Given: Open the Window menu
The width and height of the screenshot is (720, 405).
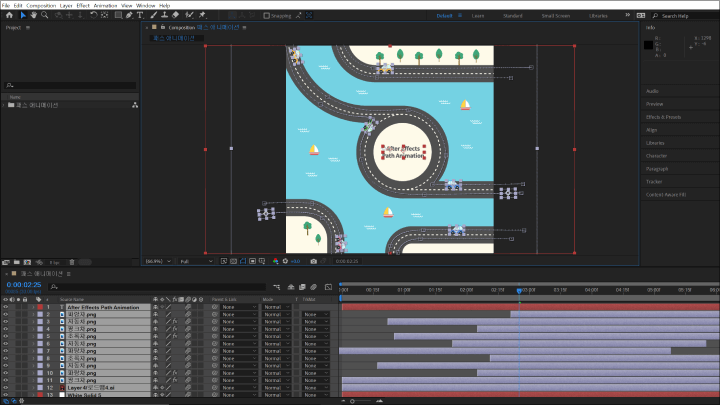Looking at the screenshot, I should (x=146, y=6).
